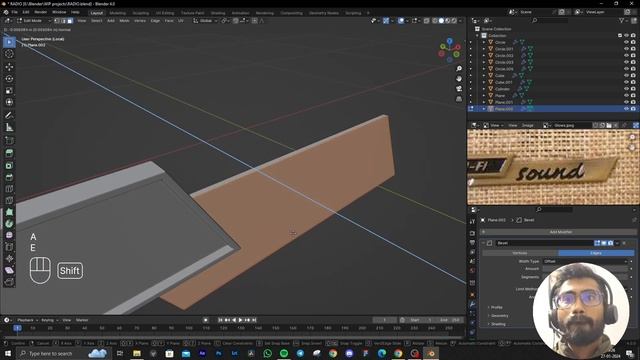Screen dimensions: 640x360
Task: Open the image editor Image menu
Action: coord(527,125)
